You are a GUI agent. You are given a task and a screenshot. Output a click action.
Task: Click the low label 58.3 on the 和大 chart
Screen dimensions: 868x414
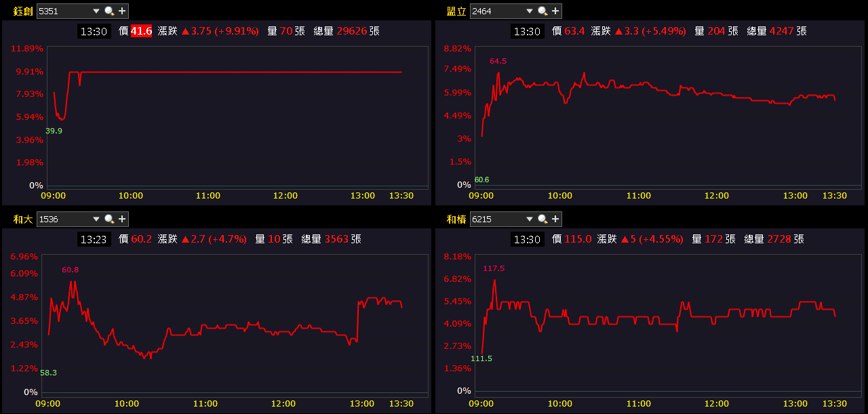click(48, 373)
